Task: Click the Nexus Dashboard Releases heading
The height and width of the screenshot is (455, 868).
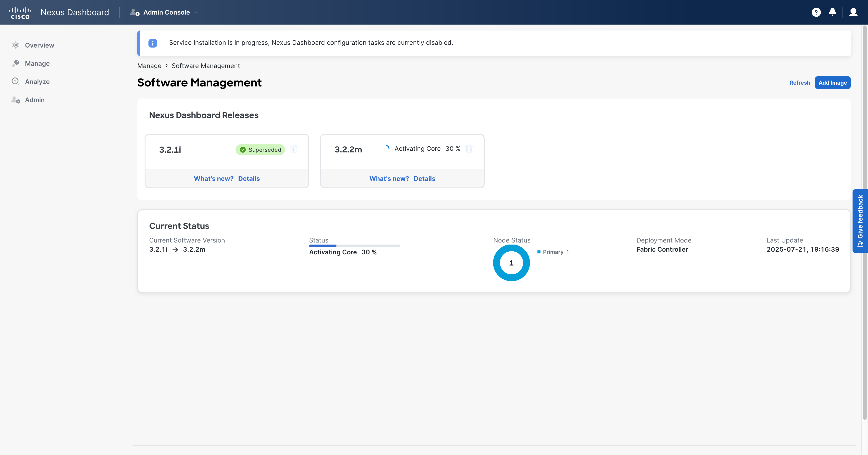Action: click(x=204, y=115)
